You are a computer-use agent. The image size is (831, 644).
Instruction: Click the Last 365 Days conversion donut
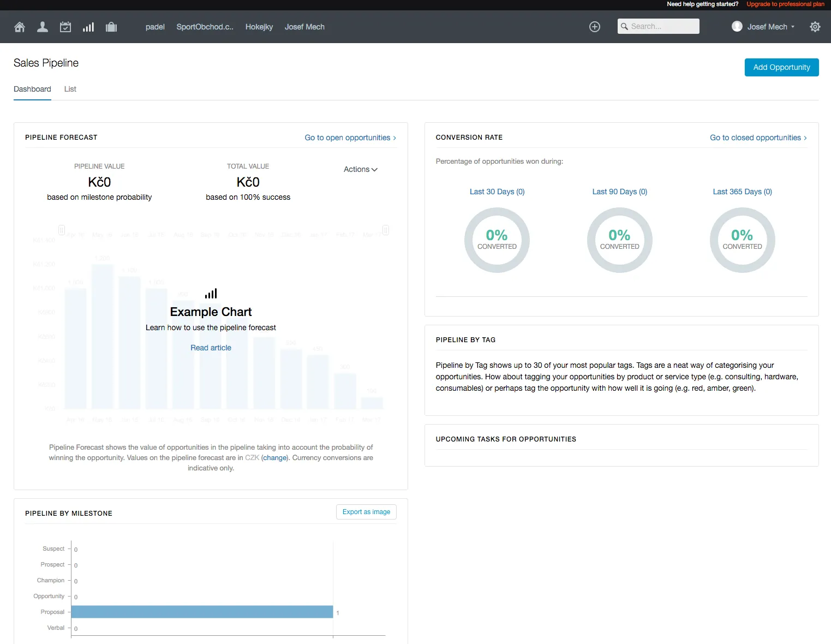[742, 240]
